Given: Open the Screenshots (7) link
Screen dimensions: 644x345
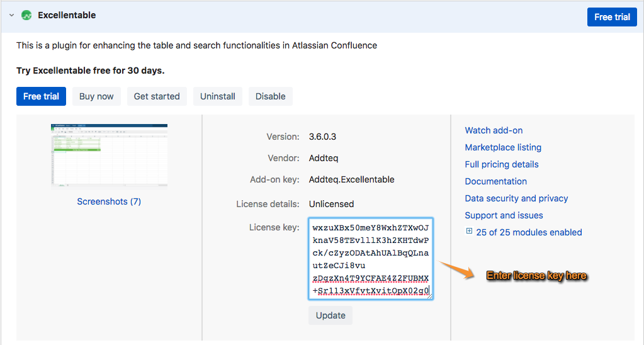Looking at the screenshot, I should (109, 201).
